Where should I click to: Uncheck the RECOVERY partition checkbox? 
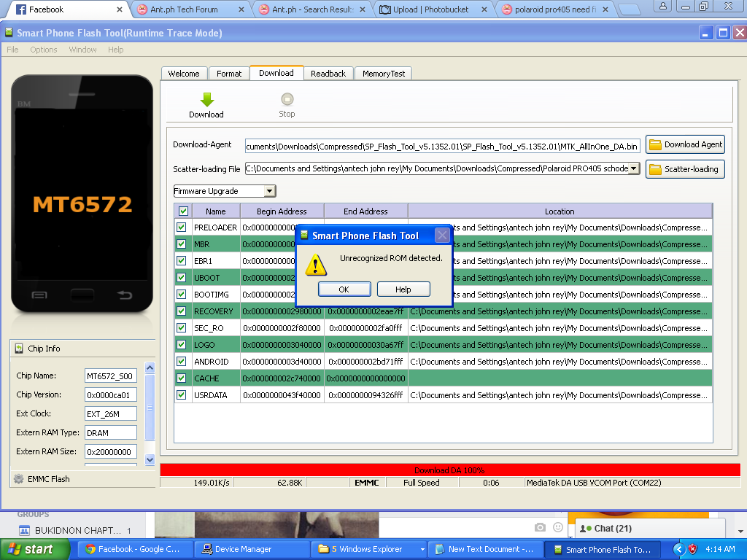click(x=182, y=311)
